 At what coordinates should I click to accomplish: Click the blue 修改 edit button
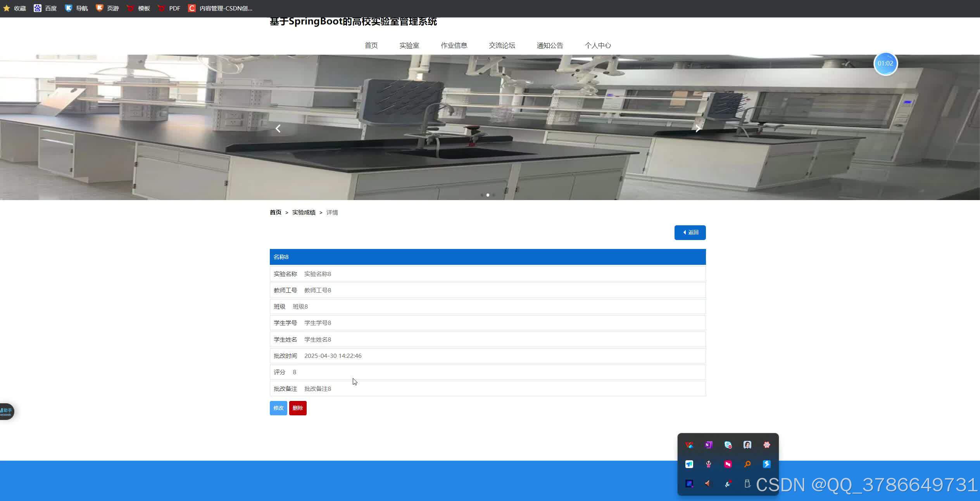click(x=278, y=408)
